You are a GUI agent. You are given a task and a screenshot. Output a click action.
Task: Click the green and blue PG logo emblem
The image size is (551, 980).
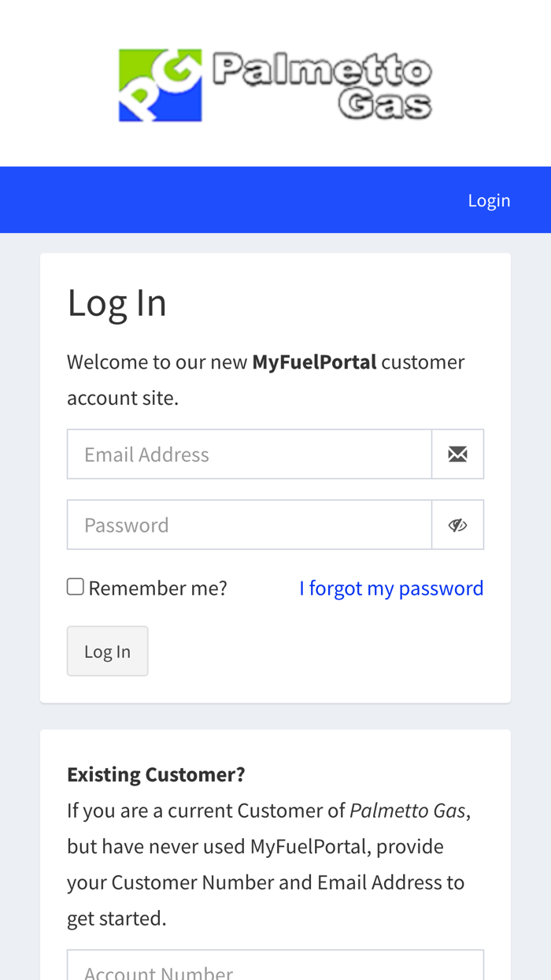160,85
